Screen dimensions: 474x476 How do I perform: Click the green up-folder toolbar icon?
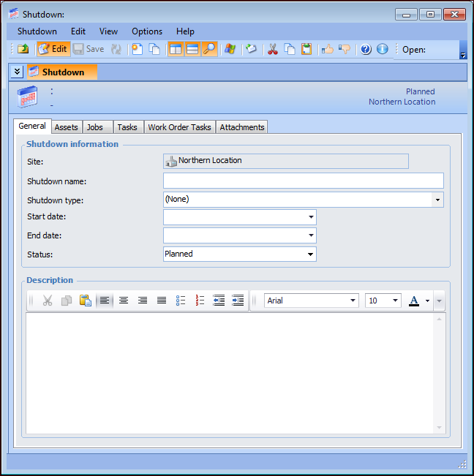click(23, 49)
